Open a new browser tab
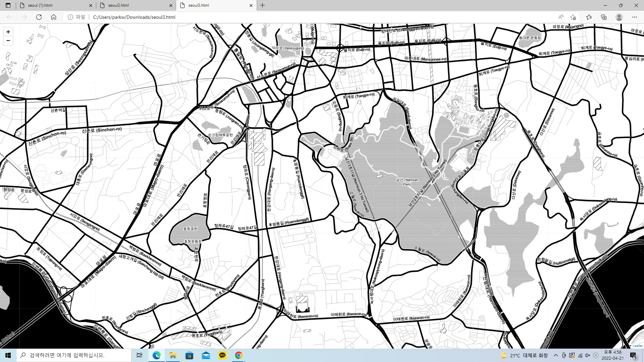This screenshot has width=644, height=362. tap(263, 5)
